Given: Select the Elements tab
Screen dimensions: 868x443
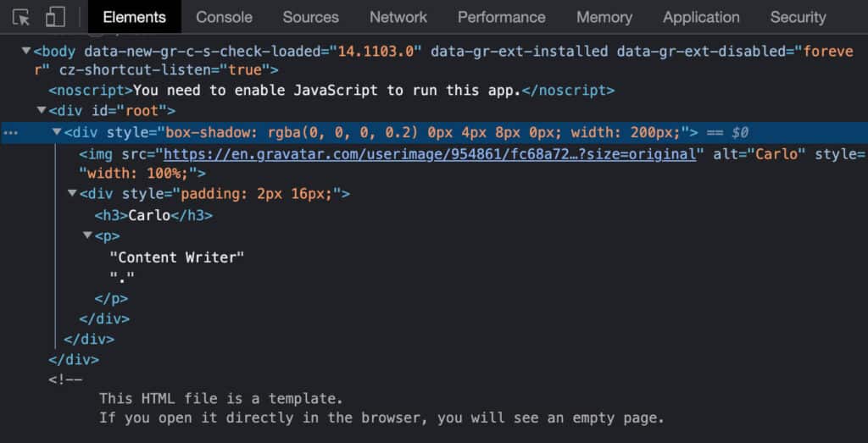Looking at the screenshot, I should 134,17.
